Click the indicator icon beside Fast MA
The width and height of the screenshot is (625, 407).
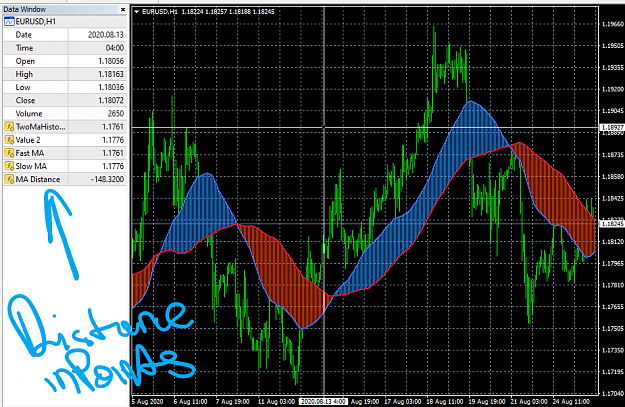[x=9, y=153]
